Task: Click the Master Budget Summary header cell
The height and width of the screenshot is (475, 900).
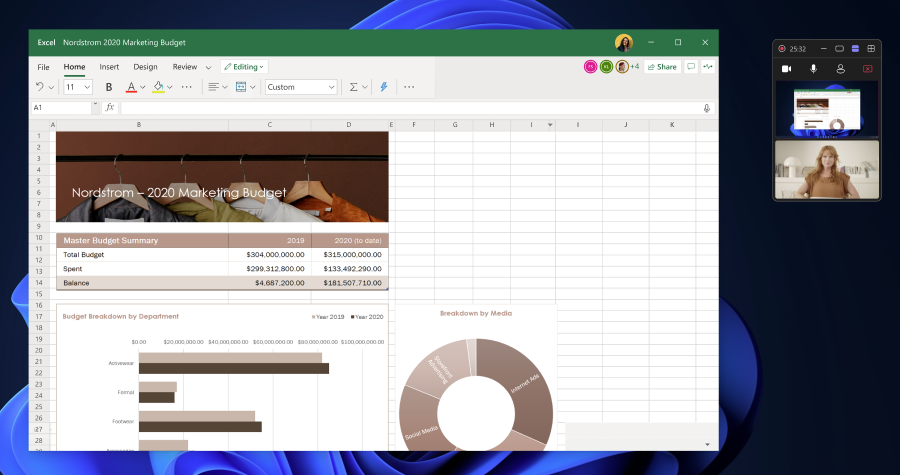Action: pyautogui.click(x=142, y=240)
